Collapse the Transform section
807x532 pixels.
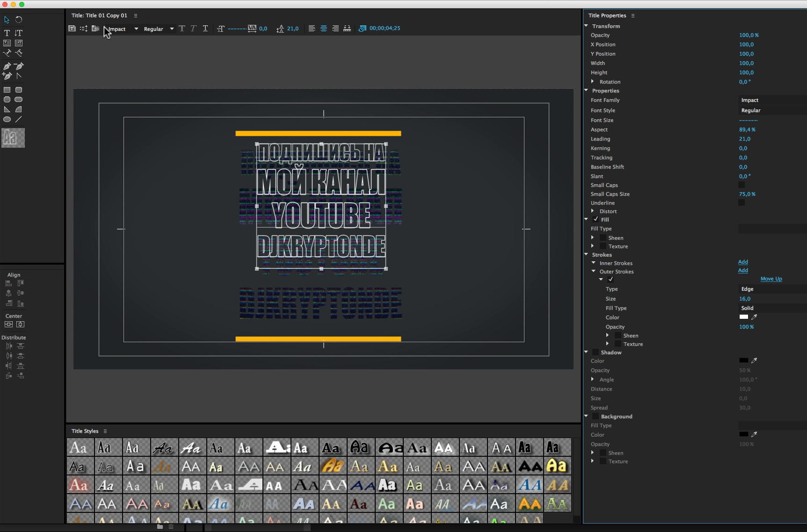click(586, 26)
